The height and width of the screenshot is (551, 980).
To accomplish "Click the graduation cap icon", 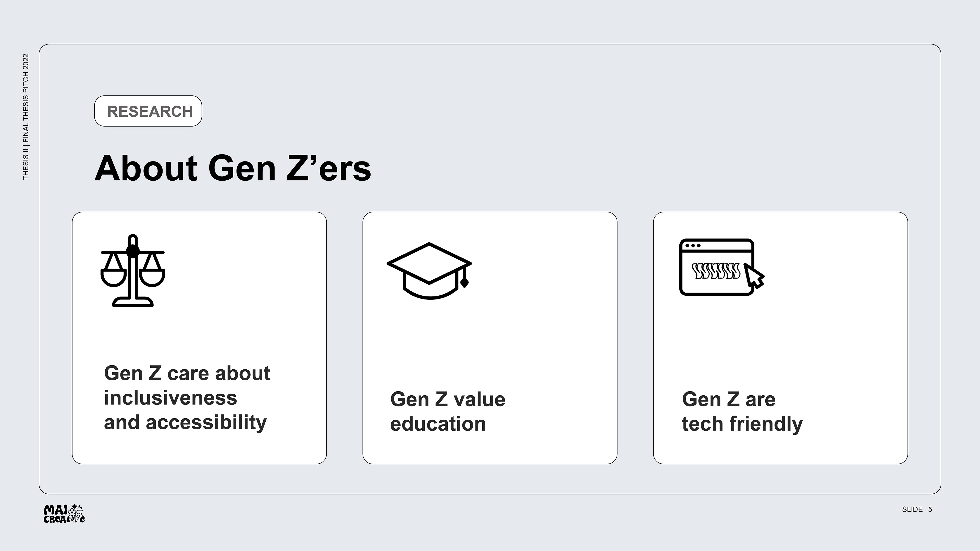I will click(429, 271).
